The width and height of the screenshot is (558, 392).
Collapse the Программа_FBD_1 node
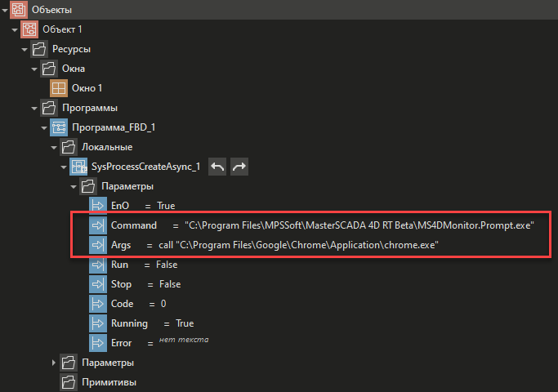click(44, 127)
